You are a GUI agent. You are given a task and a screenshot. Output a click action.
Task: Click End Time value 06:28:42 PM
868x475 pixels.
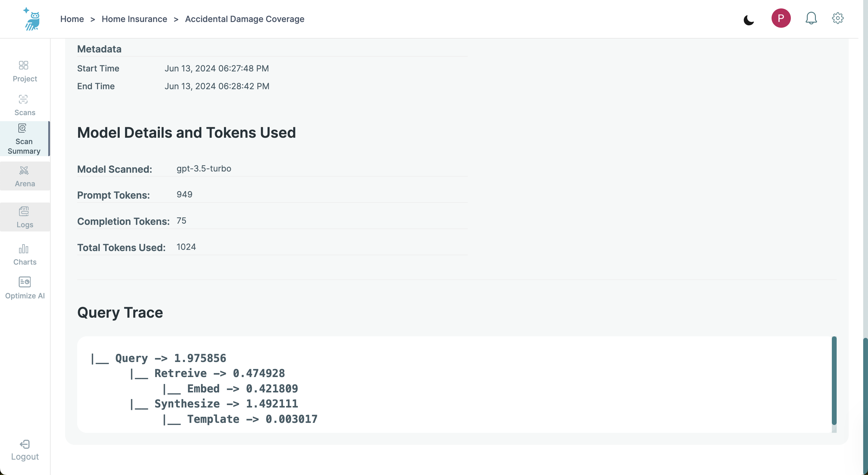244,86
